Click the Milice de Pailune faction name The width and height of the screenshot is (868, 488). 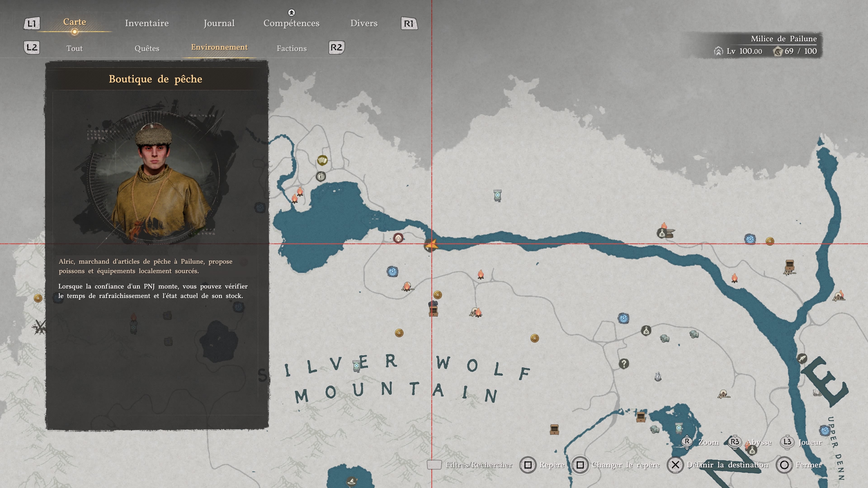point(784,39)
